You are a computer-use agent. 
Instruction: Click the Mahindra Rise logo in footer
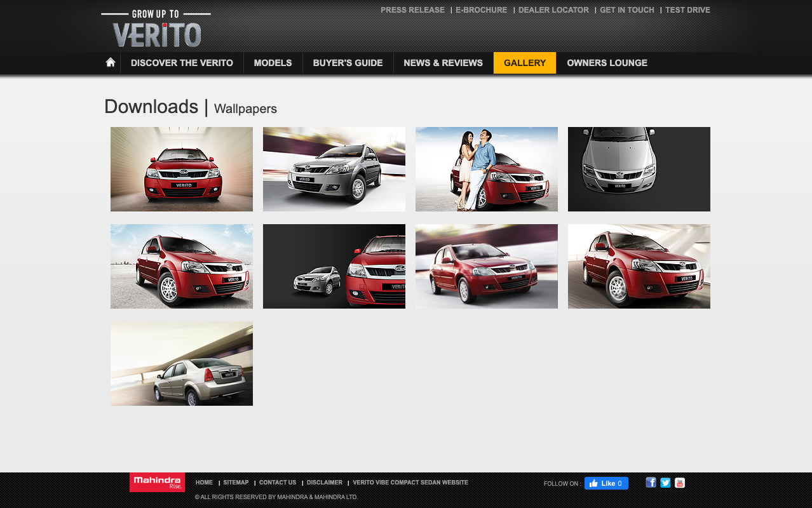157,482
